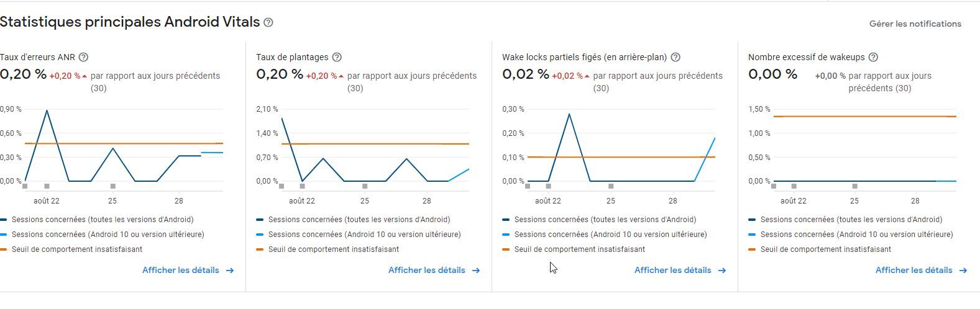Click help icon beside Taux de plantages
Viewport: 980px width, 309px height.
click(337, 57)
